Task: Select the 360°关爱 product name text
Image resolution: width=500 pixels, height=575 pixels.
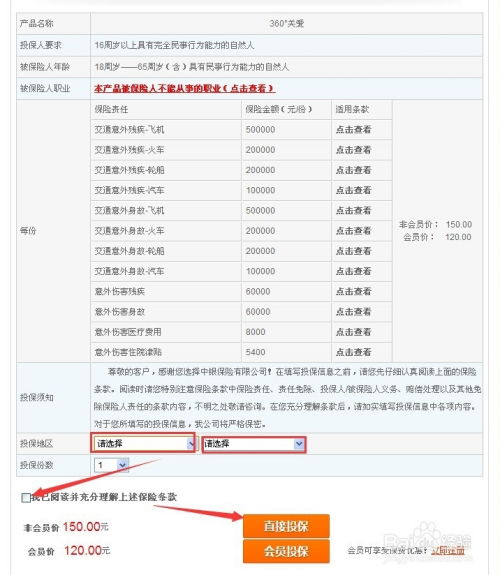Action: click(x=287, y=23)
